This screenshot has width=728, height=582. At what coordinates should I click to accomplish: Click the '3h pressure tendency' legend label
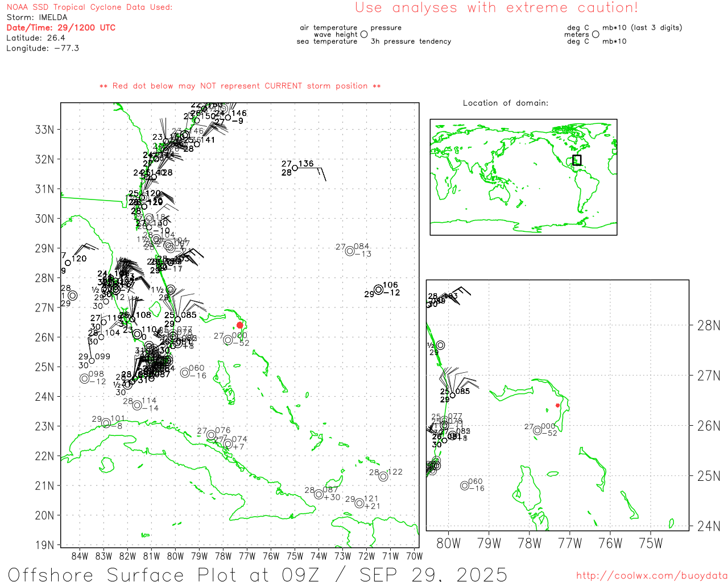[411, 41]
